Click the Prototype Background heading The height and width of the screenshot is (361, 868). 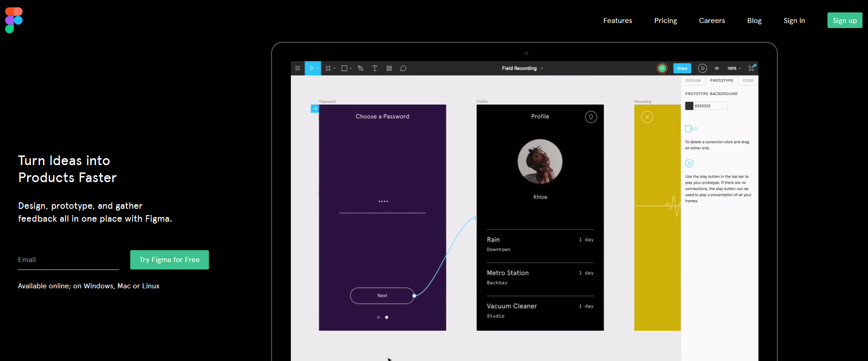tap(711, 94)
